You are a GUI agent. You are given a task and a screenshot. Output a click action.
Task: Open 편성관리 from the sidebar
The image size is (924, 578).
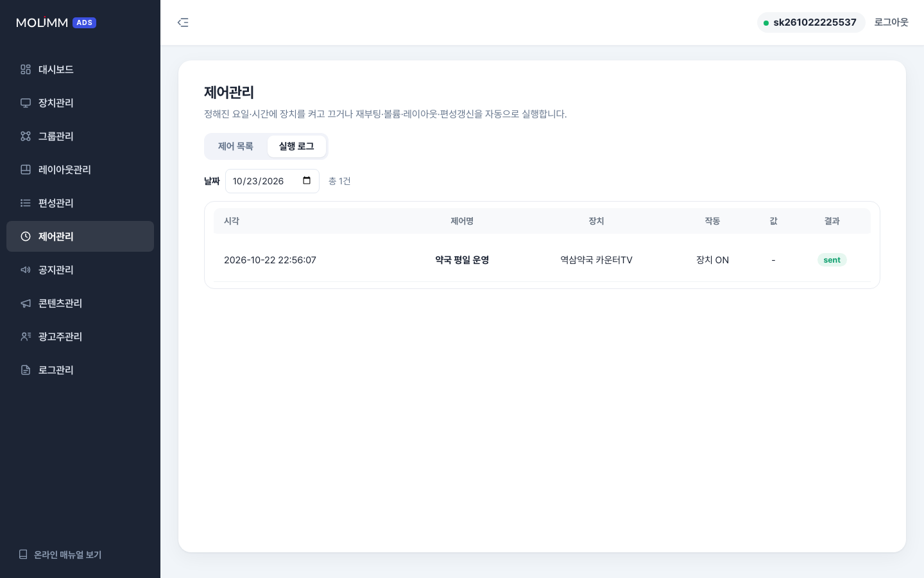80,203
